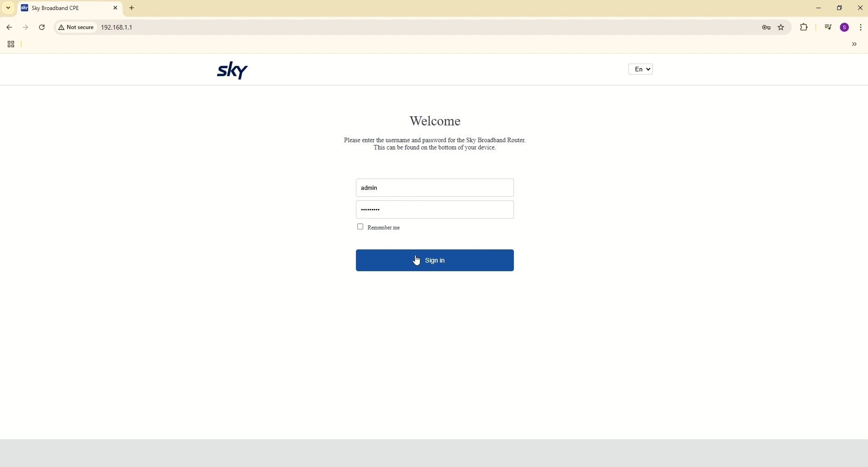Screen dimensions: 868x467
Task: Bookmark this page with the star icon
Action: tap(781, 28)
